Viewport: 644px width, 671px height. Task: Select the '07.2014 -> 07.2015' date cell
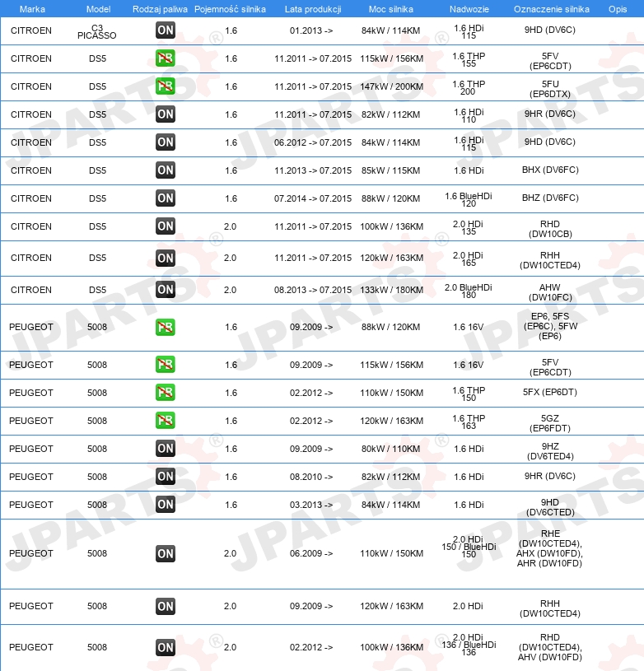tap(313, 198)
